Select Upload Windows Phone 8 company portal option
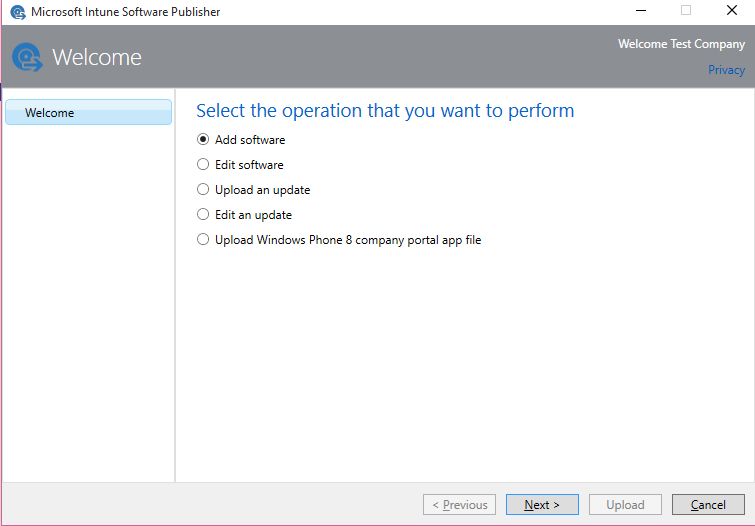Screen dimensions: 755x526 click(203, 240)
